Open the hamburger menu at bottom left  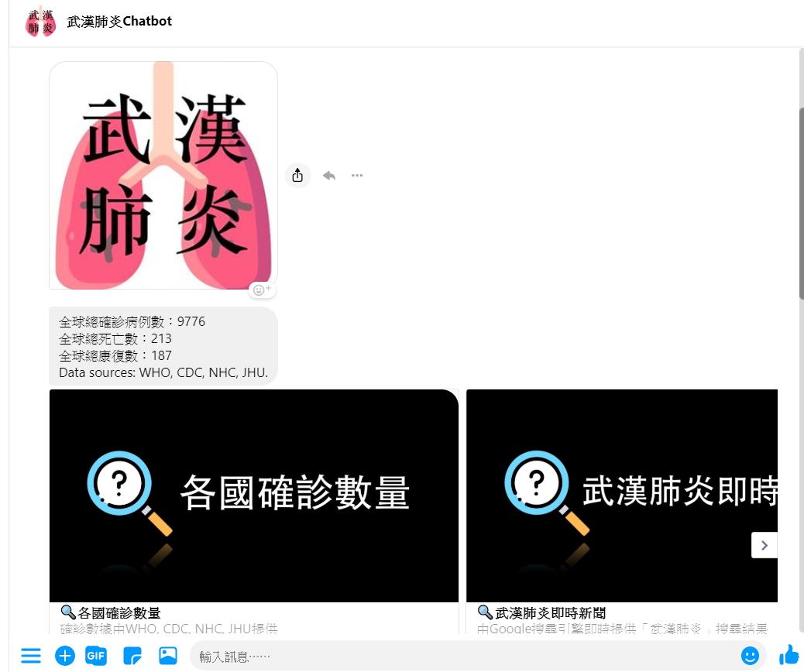click(x=31, y=656)
